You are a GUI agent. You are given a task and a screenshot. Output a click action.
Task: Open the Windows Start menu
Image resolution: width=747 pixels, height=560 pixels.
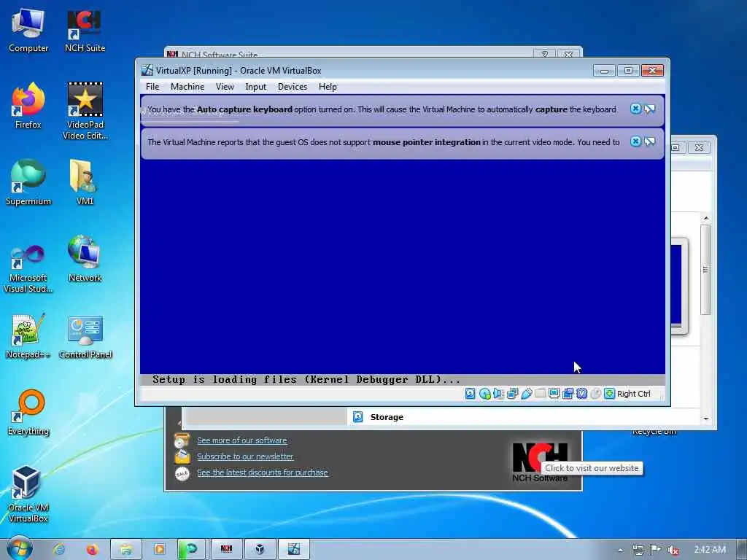point(20,549)
